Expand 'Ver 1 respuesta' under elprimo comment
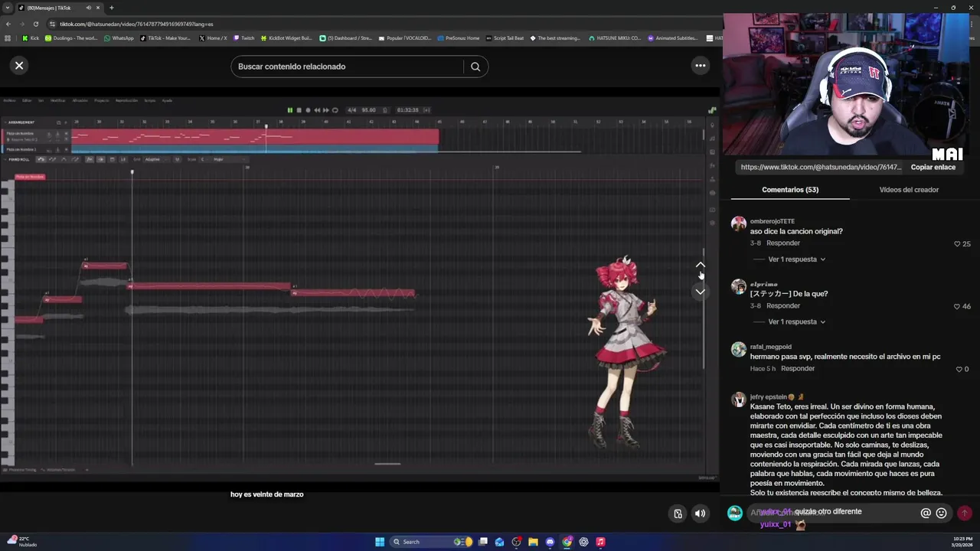980x551 pixels. [x=796, y=322]
